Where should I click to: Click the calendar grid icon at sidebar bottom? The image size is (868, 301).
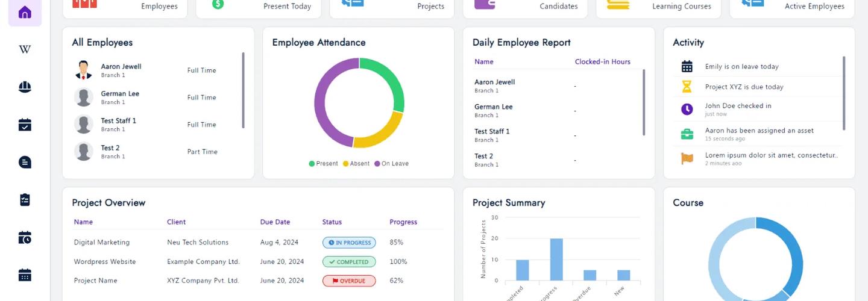25,275
